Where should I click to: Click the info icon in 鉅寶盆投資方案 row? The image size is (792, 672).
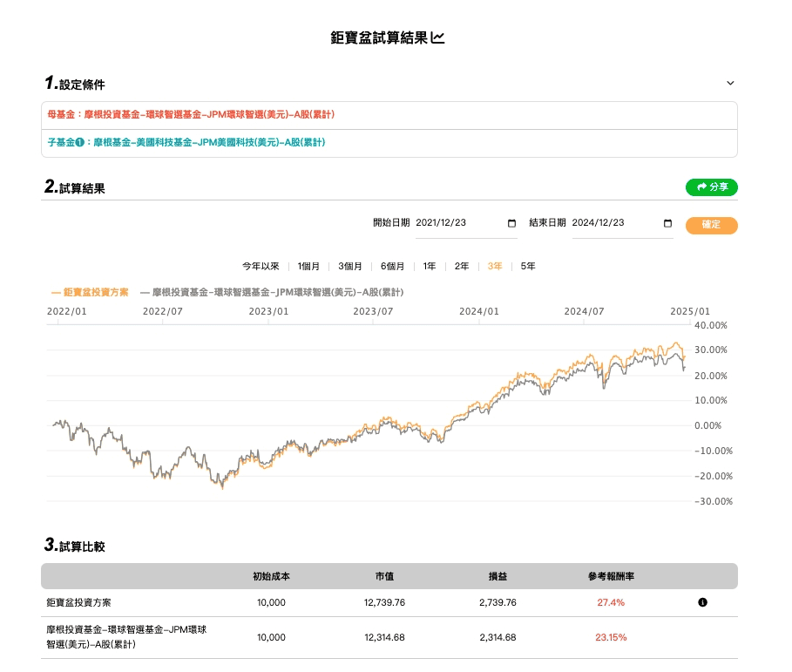702,602
